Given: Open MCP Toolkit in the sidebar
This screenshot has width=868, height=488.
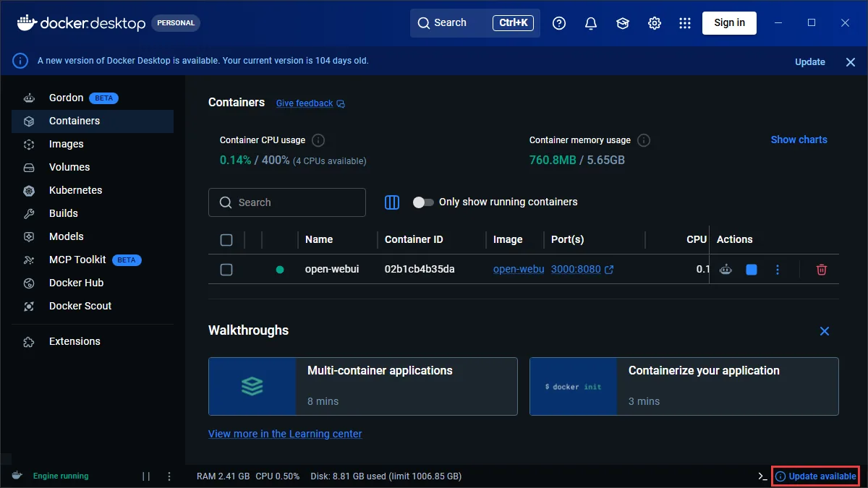Looking at the screenshot, I should 93,260.
